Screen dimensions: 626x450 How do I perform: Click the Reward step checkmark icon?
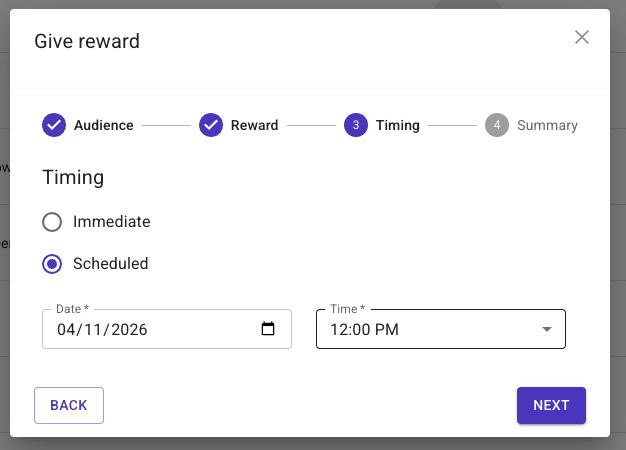coord(211,125)
